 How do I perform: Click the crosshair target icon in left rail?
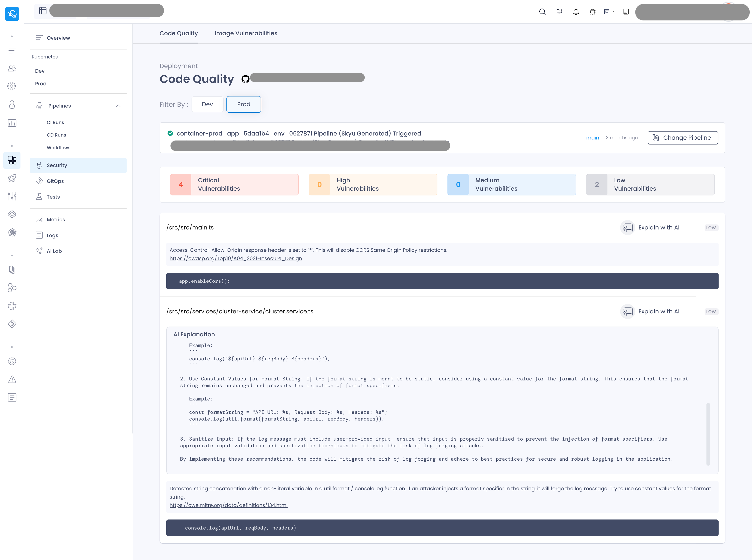click(12, 361)
